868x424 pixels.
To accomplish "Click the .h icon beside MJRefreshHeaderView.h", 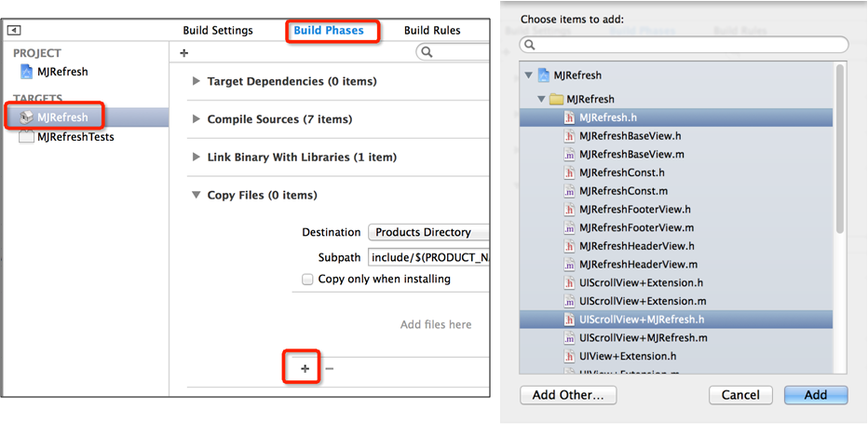I will click(568, 246).
